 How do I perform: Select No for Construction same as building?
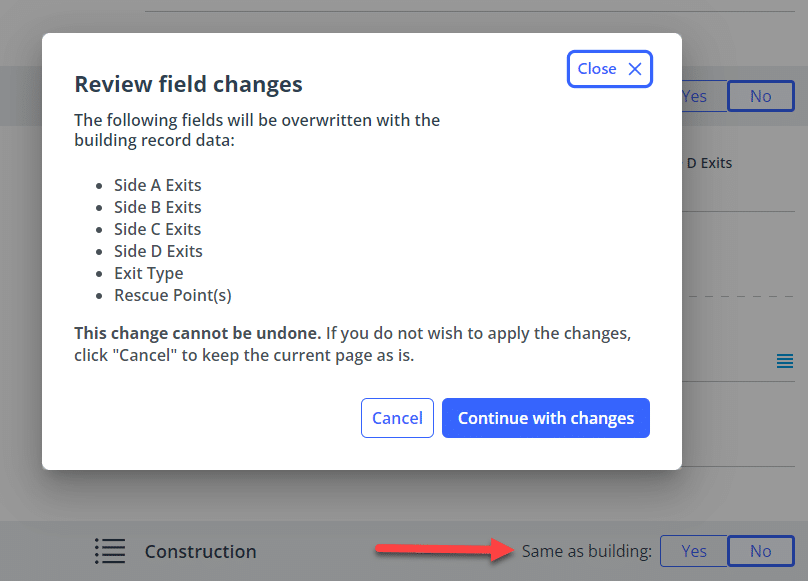tap(761, 551)
